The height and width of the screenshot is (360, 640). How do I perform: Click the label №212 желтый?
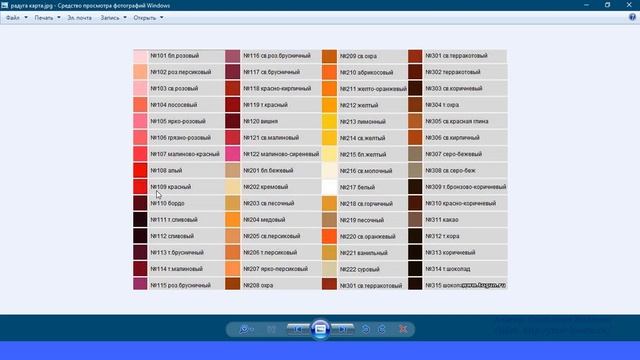point(359,105)
